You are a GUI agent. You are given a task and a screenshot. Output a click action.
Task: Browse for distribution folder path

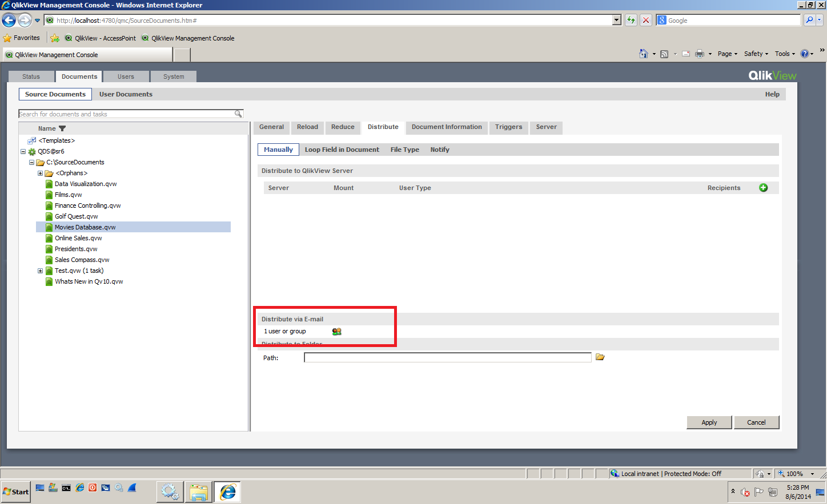pos(600,357)
